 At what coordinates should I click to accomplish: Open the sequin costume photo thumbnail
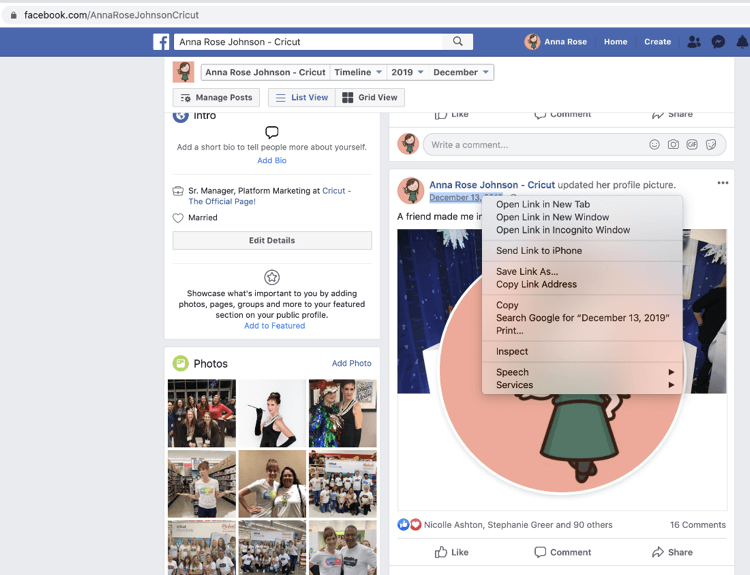point(342,413)
